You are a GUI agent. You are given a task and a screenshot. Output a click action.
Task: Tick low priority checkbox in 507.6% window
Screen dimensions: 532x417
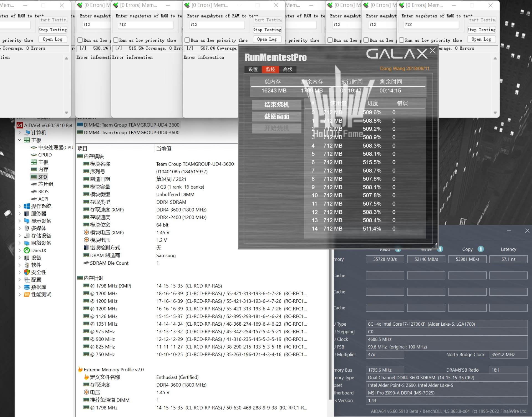(x=187, y=40)
